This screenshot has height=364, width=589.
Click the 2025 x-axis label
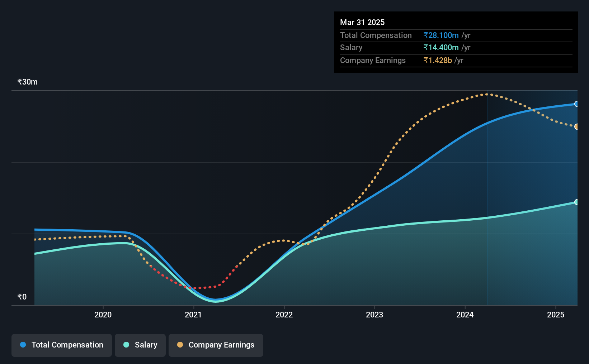(x=556, y=315)
